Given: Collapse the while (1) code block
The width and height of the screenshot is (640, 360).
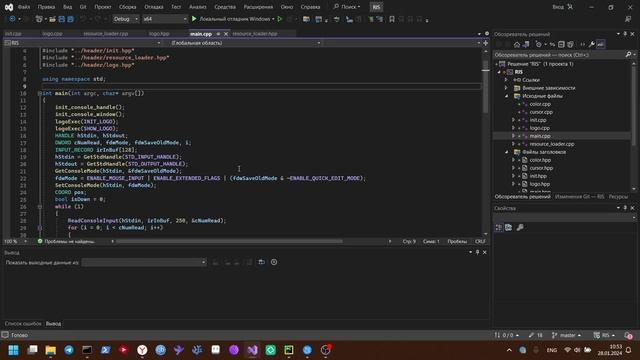Looking at the screenshot, I should 40,207.
